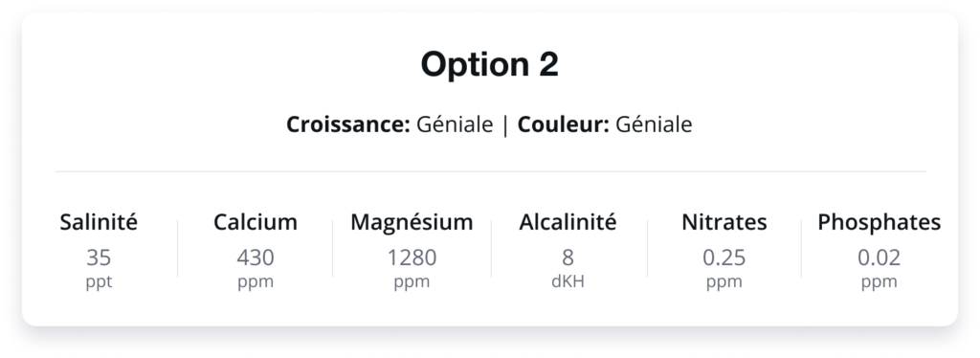The width and height of the screenshot is (980, 358).
Task: Click the salinity value 35
Action: point(99,257)
